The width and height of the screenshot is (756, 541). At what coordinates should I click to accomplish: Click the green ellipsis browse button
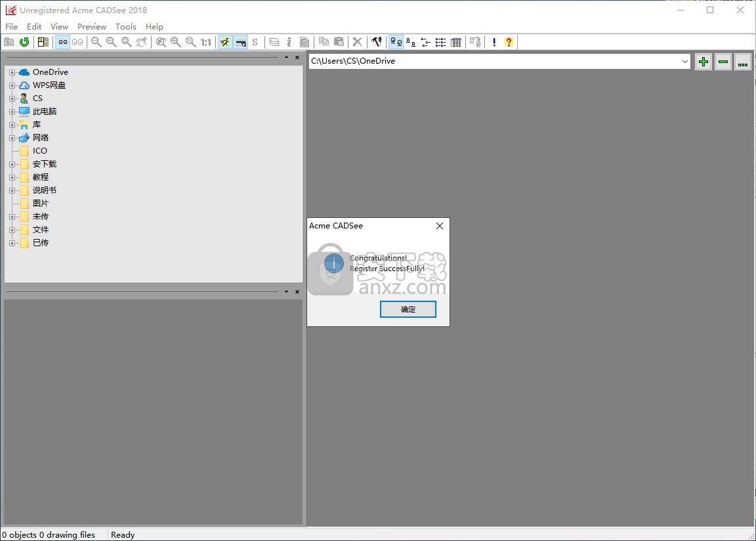click(x=742, y=62)
